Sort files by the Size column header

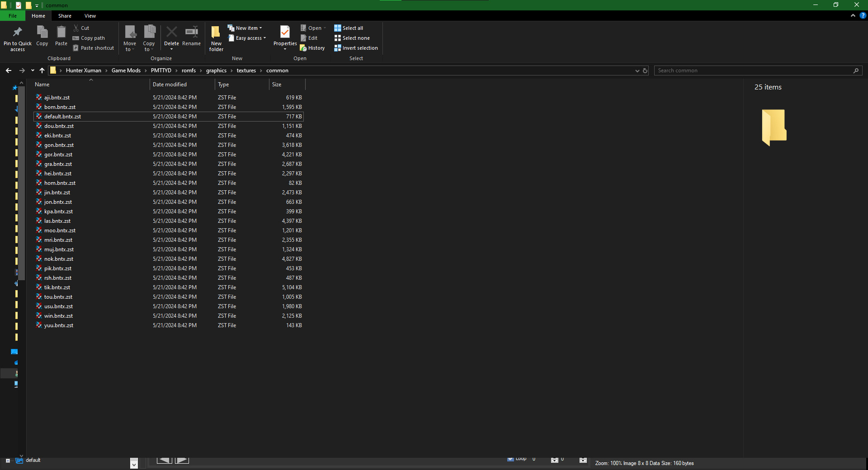coord(277,85)
